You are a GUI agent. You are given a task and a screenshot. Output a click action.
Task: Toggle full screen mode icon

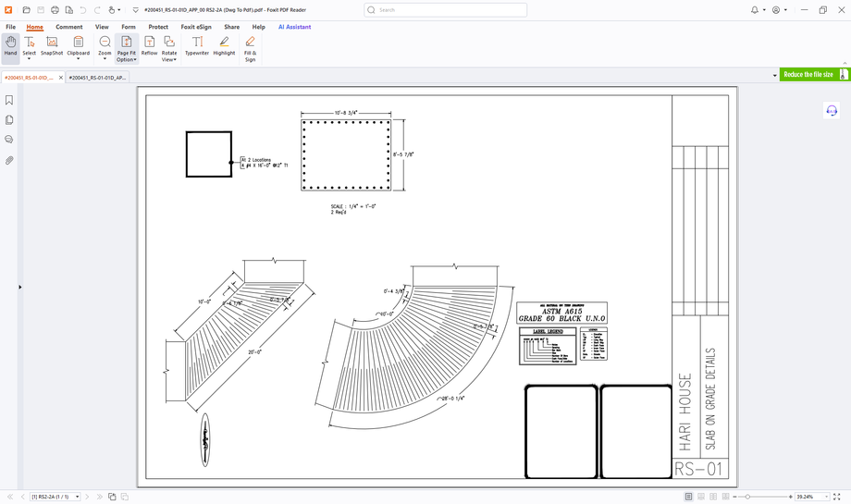pyautogui.click(x=837, y=497)
